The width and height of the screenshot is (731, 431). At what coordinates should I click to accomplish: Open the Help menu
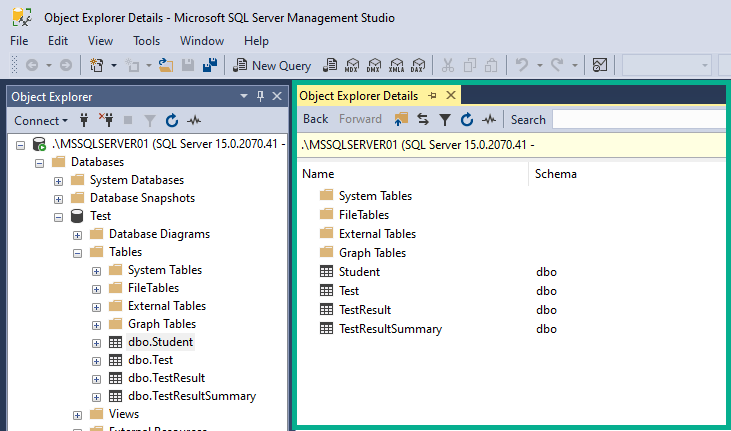click(256, 41)
